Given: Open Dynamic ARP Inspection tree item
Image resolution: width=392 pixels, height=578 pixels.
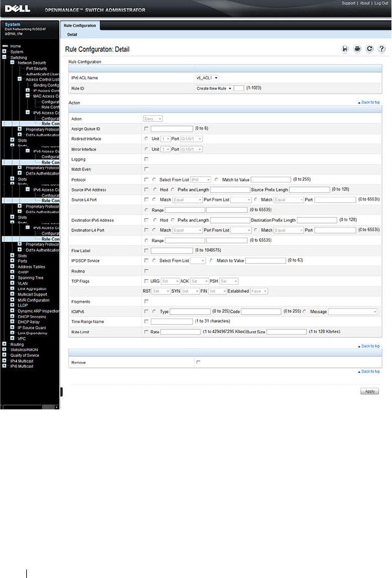Looking at the screenshot, I should [x=38, y=311].
